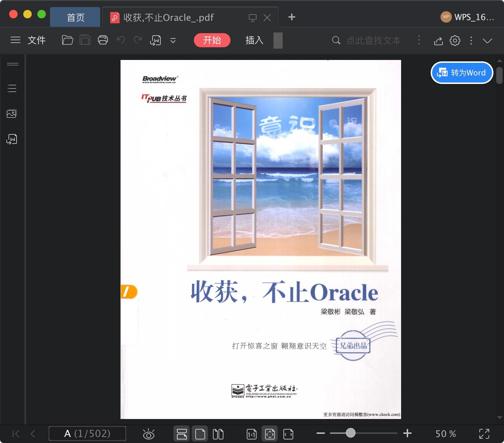The height and width of the screenshot is (443, 504).
Task: Open the outline list panel icon
Action: [12, 89]
